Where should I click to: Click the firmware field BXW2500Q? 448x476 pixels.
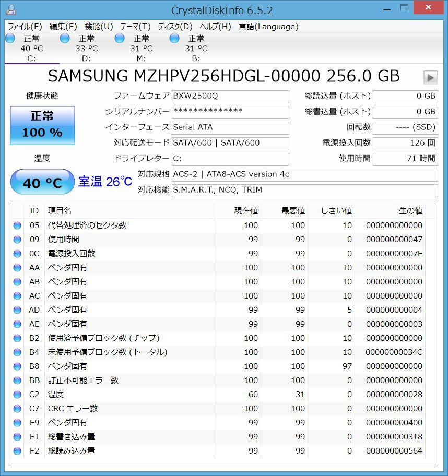click(x=230, y=97)
